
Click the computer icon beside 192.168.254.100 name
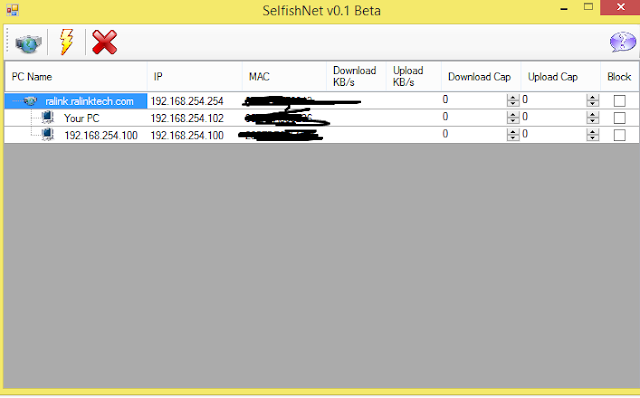48,135
